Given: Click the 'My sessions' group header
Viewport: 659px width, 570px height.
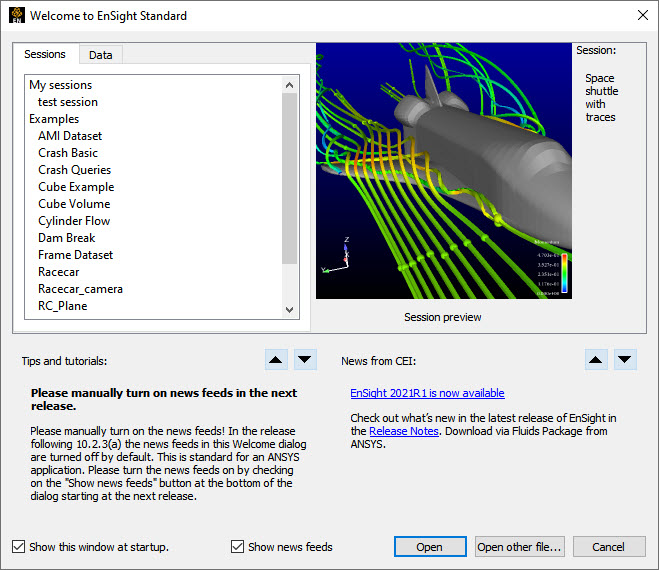Looking at the screenshot, I should (61, 85).
